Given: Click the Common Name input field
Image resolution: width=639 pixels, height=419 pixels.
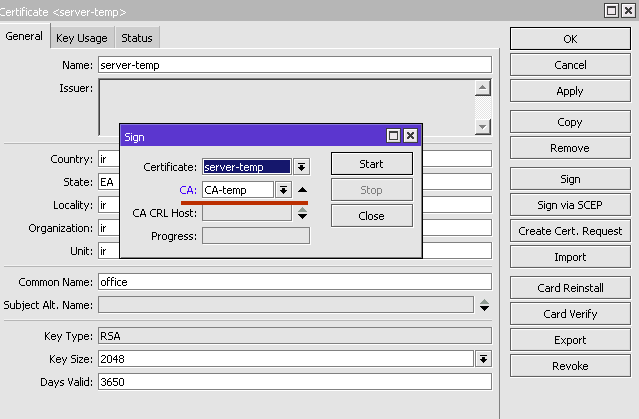Looking at the screenshot, I should [x=294, y=282].
